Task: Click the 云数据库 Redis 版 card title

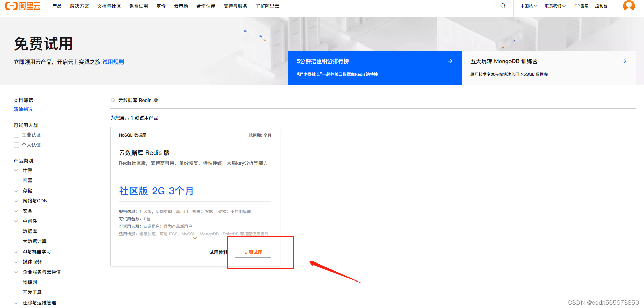Action: (144, 153)
